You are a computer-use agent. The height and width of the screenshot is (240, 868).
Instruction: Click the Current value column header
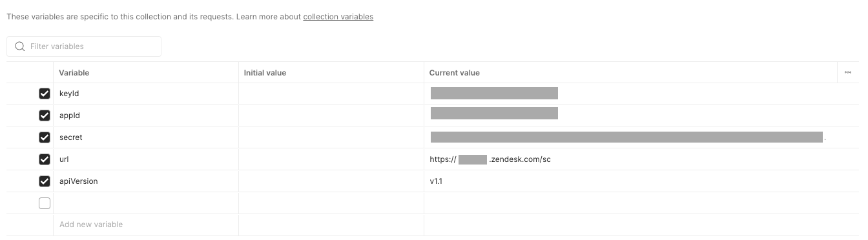455,73
